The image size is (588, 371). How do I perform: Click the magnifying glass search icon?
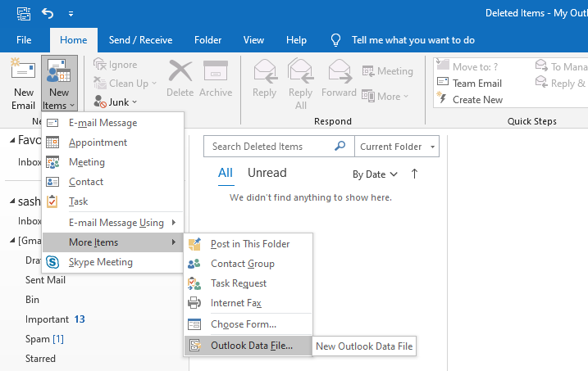340,146
